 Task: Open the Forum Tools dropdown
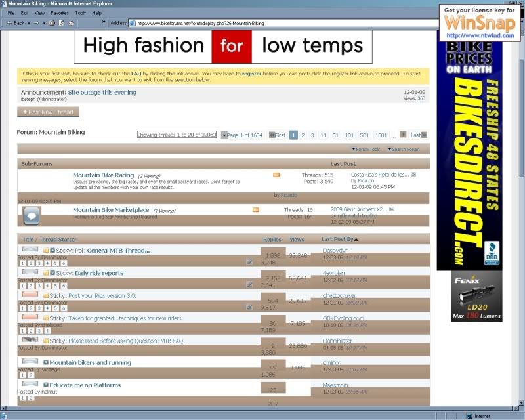click(366, 149)
